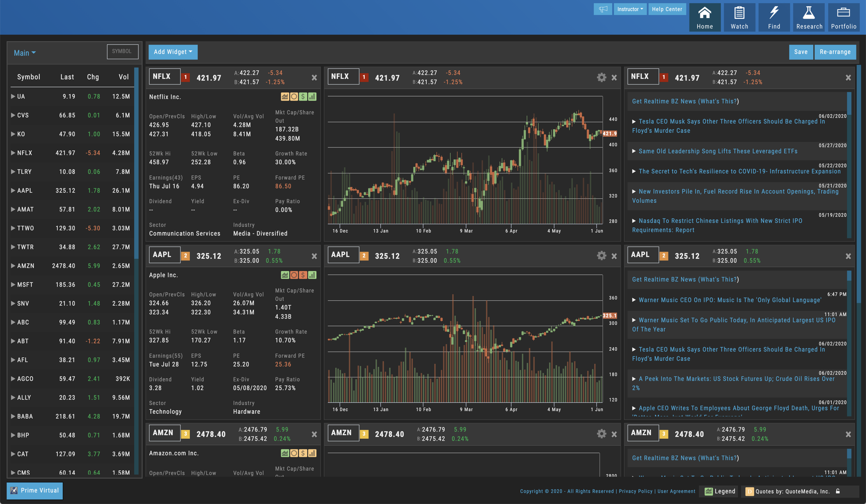Click the Help Center menu item

(667, 9)
